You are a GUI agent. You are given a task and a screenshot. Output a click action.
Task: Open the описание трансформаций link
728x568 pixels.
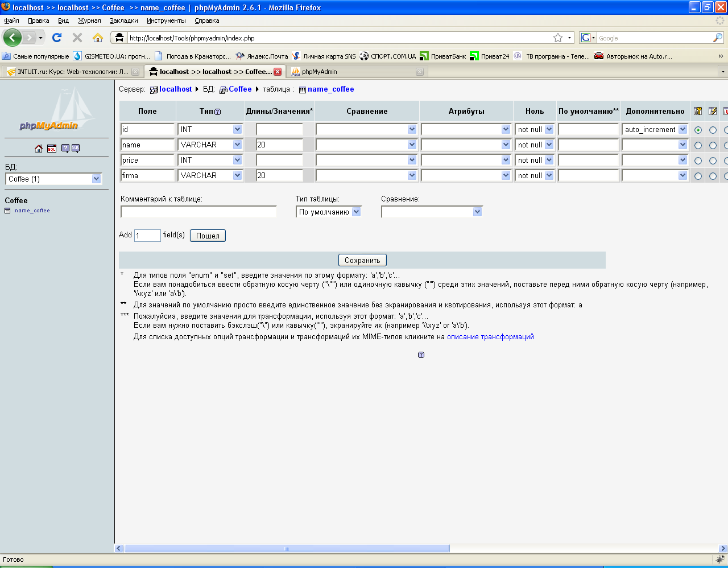(490, 337)
